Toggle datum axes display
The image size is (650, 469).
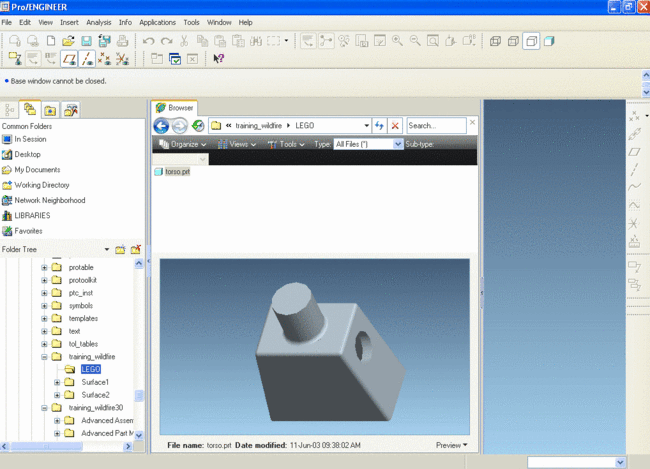tap(87, 59)
